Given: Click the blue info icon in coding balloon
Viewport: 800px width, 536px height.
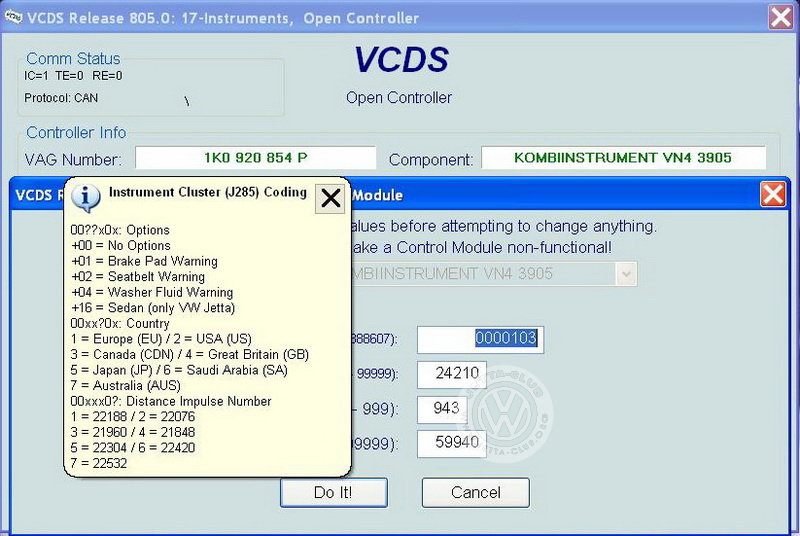Looking at the screenshot, I should (85, 198).
